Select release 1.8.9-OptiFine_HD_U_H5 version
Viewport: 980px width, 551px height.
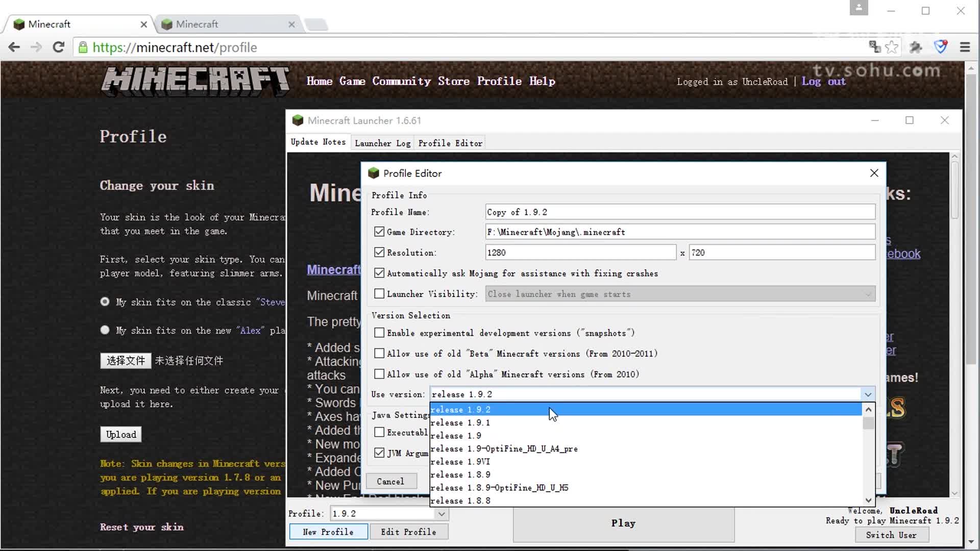(646, 487)
